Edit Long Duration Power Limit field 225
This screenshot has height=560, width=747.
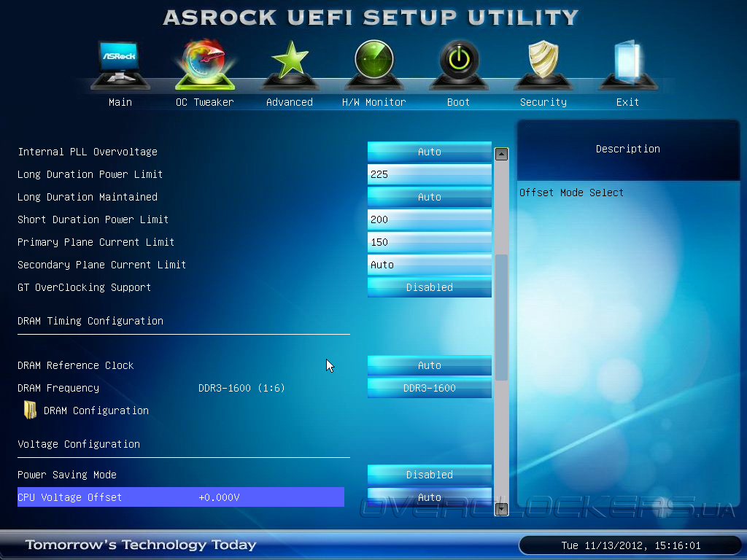[x=430, y=174]
